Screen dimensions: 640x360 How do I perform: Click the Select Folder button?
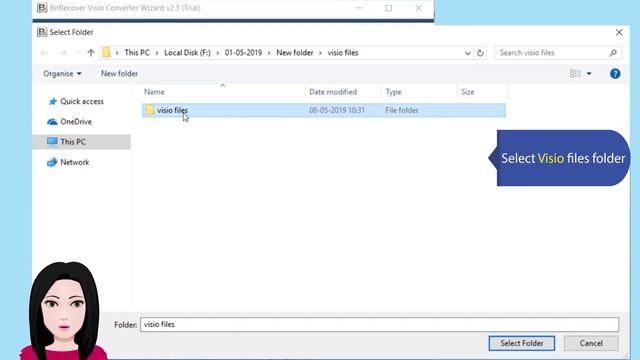[x=521, y=343]
